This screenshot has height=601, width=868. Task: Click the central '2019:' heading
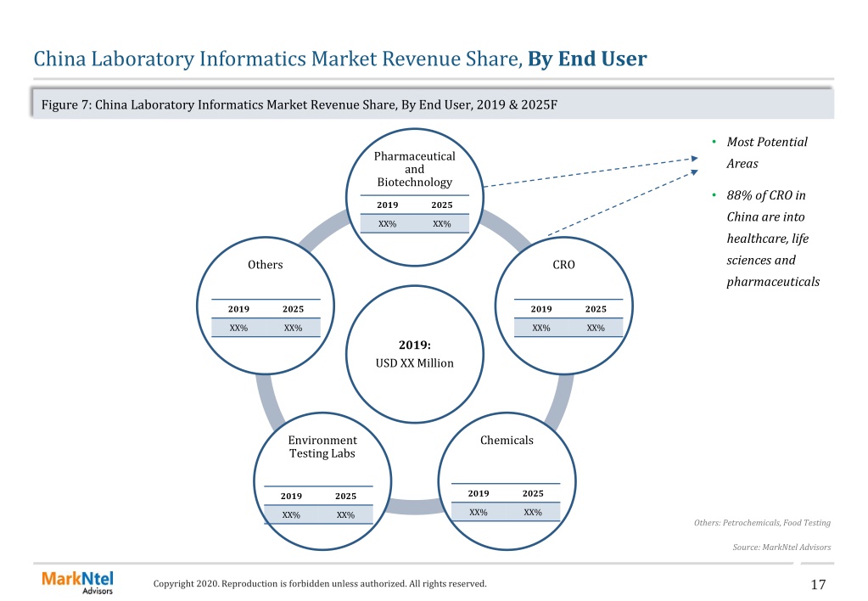click(x=415, y=345)
